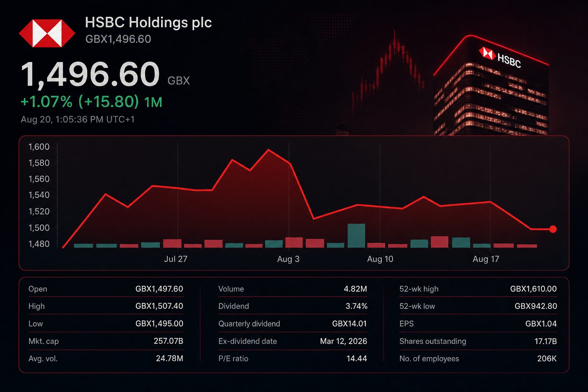Click the 1,520 y-axis label
The width and height of the screenshot is (588, 392).
39,212
